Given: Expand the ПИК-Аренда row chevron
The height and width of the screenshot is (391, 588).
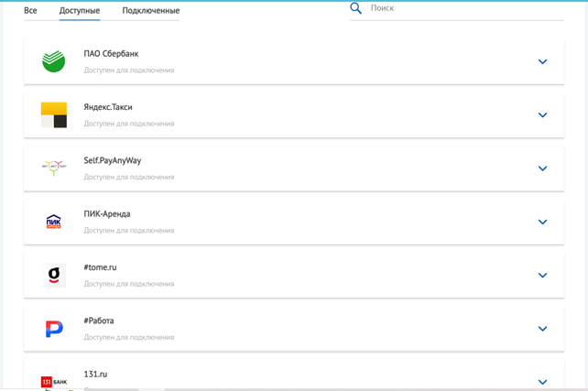Looking at the screenshot, I should (542, 222).
